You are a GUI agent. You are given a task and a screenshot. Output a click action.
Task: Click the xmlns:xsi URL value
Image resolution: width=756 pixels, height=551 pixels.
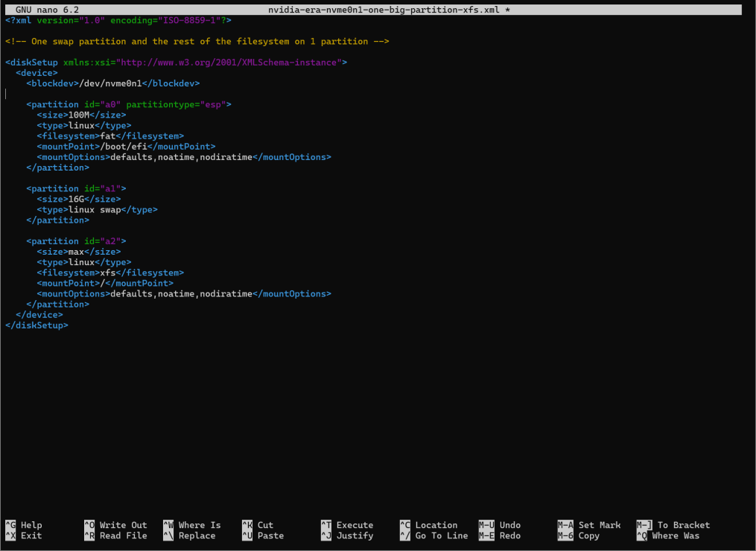[x=232, y=63]
